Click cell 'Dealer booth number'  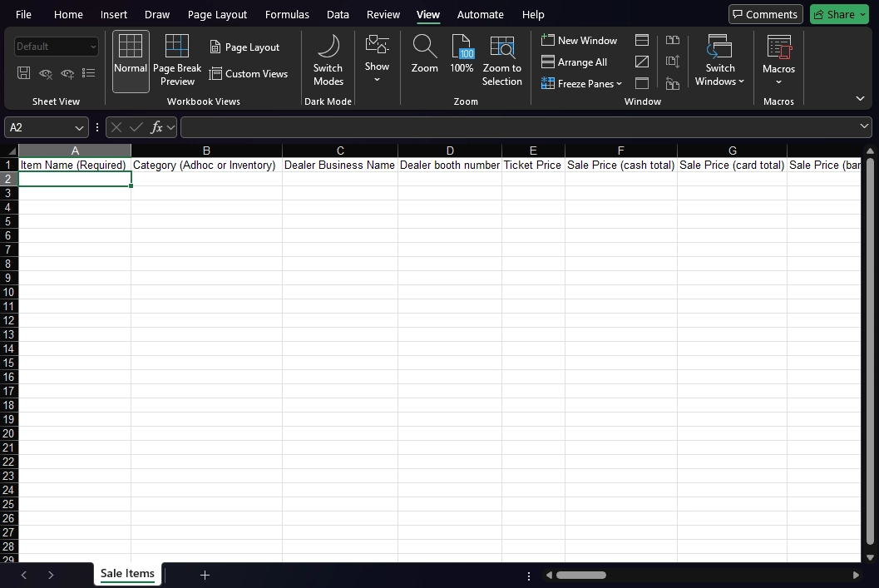pyautogui.click(x=450, y=165)
